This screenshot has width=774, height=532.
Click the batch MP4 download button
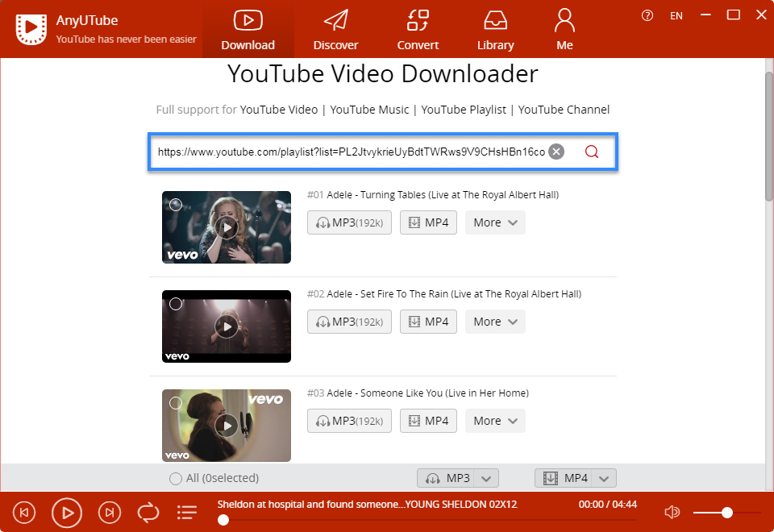pyautogui.click(x=564, y=478)
